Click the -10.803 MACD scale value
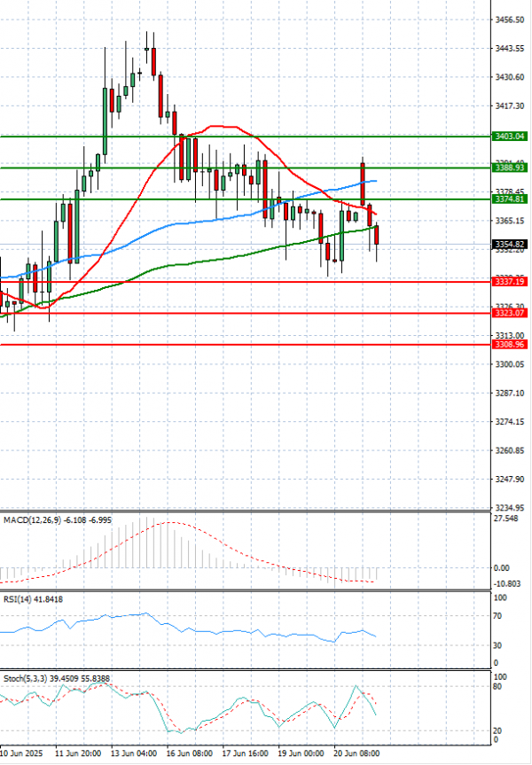This screenshot has height=765, width=532. coord(507,584)
